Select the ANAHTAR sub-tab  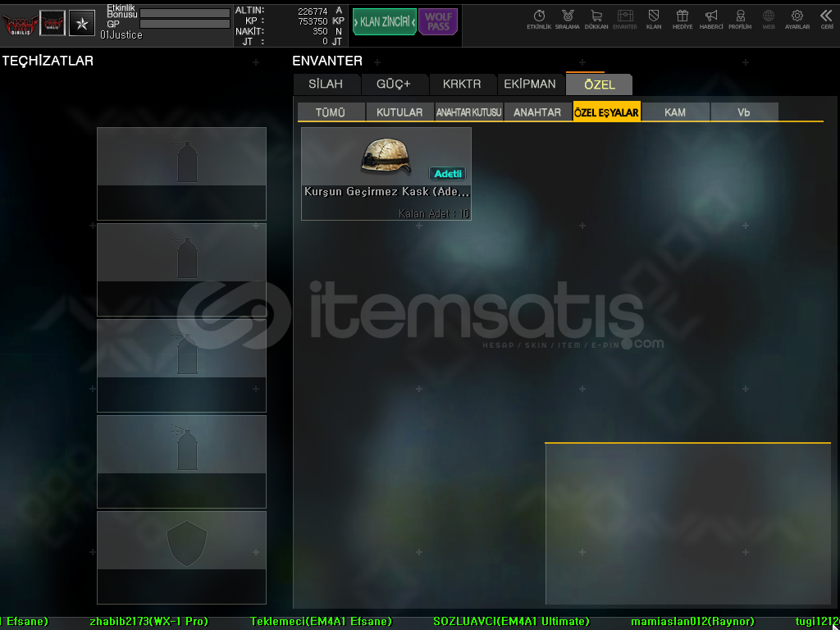tap(537, 112)
